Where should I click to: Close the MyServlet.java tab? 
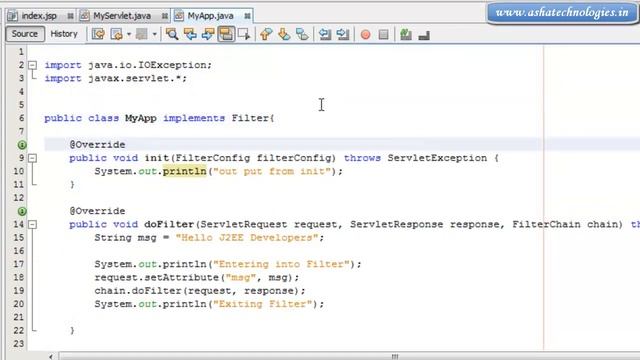164,16
